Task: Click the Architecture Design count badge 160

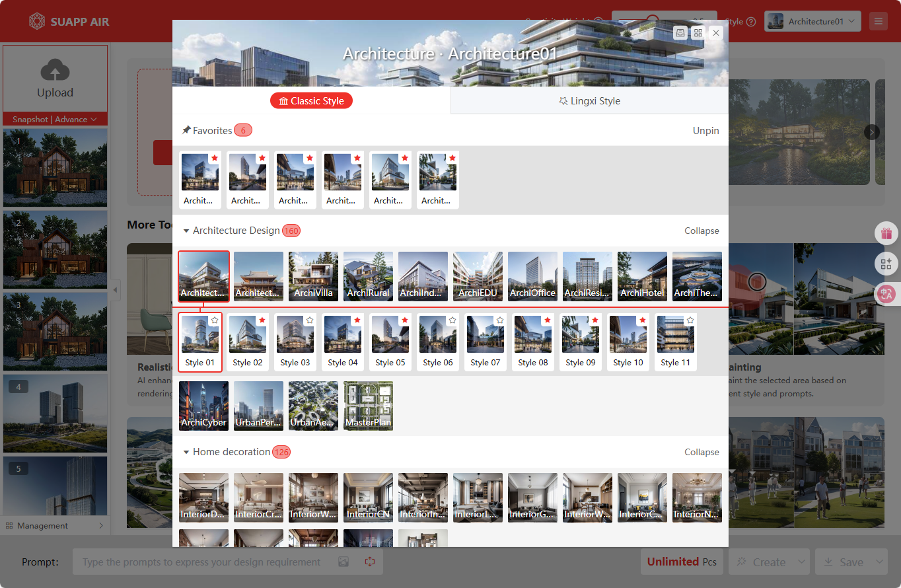Action: point(291,231)
